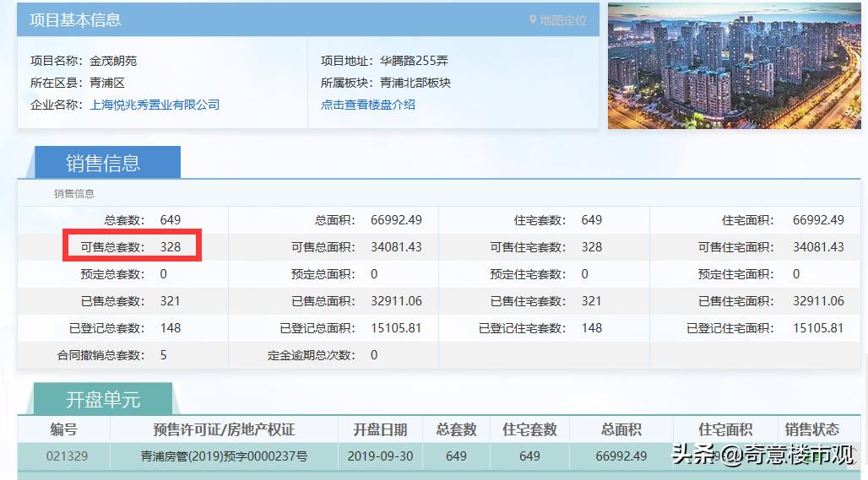The width and height of the screenshot is (868, 480).
Task: Click 合同撤销总套数 value 5
Action: 163,355
